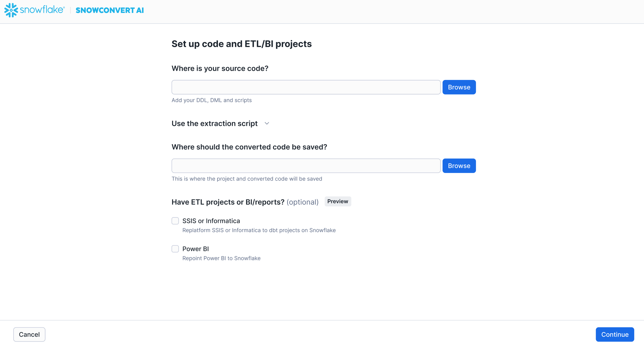644x346 pixels.
Task: Click the 'Power BI' option label
Action: (195, 249)
